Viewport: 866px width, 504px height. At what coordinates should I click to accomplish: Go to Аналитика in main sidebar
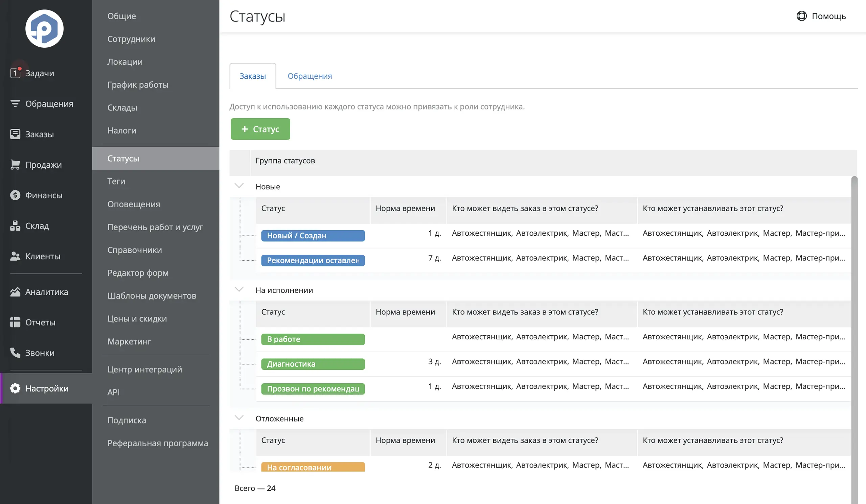tap(47, 292)
